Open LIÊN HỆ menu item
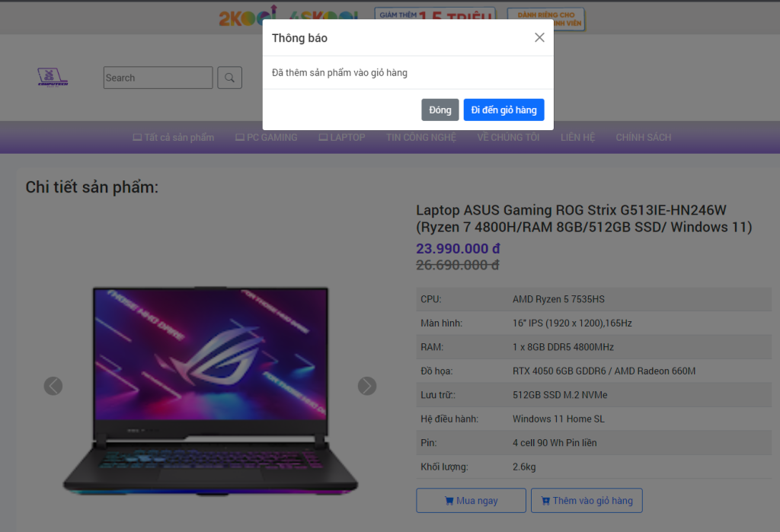The width and height of the screenshot is (780, 532). click(577, 137)
